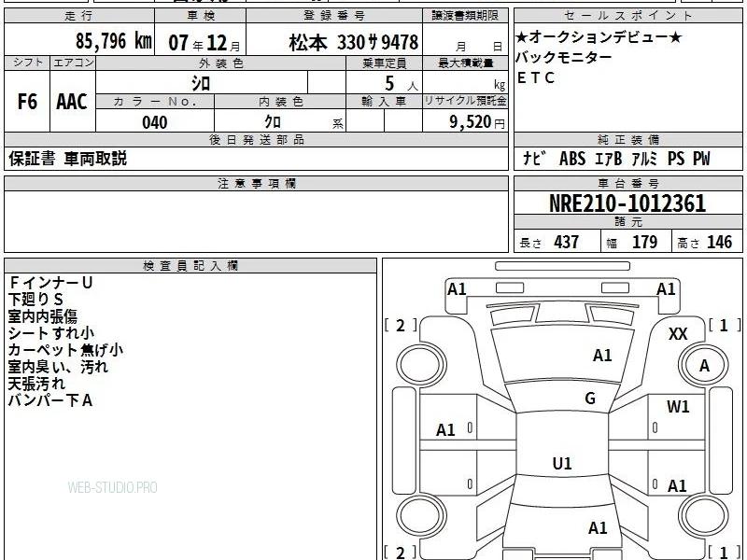Click the XX damage mark on the car diagram
The height and width of the screenshot is (560, 747).
pos(678,334)
